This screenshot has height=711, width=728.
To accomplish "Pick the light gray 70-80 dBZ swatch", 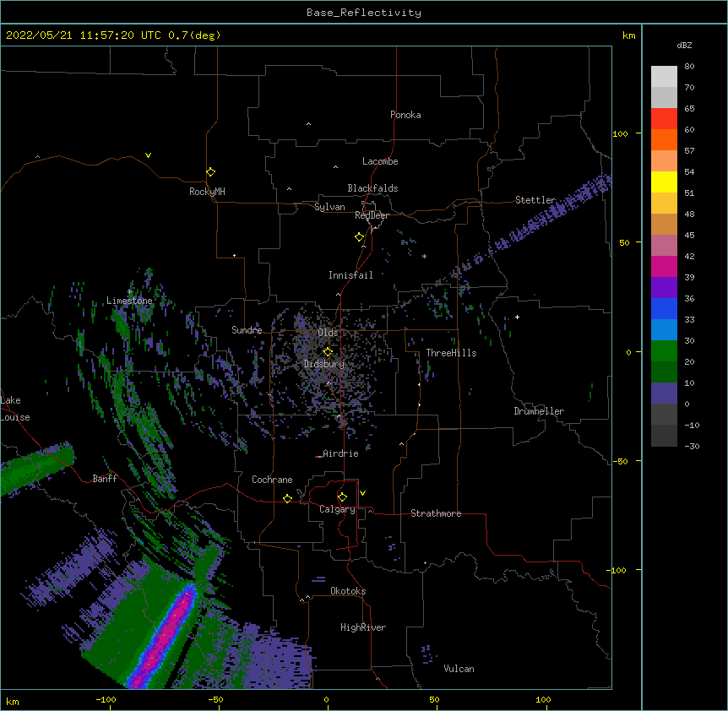I will tap(664, 77).
